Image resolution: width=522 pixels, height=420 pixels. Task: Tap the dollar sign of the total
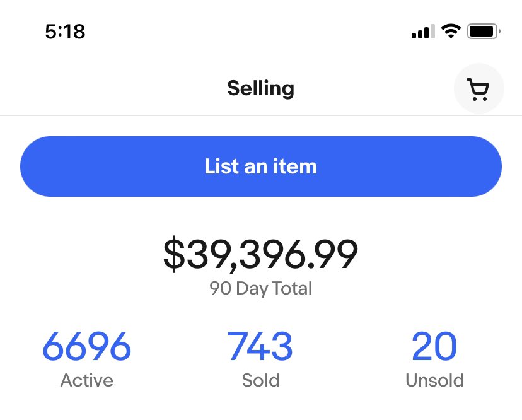tap(174, 254)
